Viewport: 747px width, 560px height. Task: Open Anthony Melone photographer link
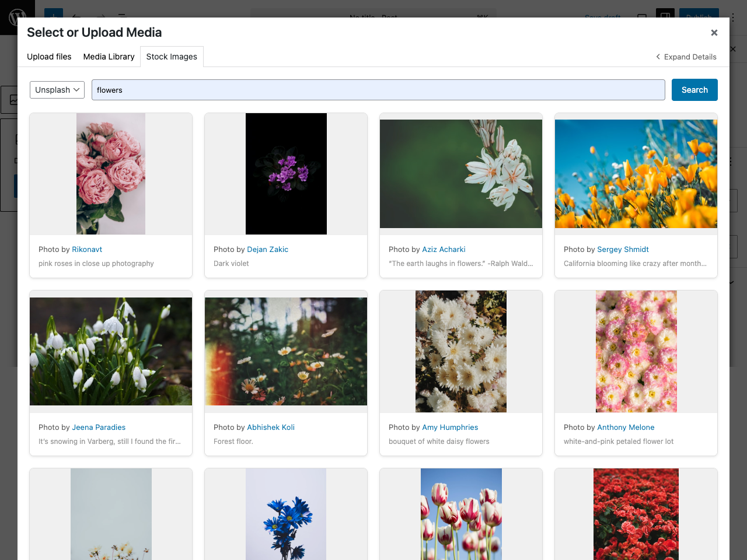pyautogui.click(x=626, y=427)
